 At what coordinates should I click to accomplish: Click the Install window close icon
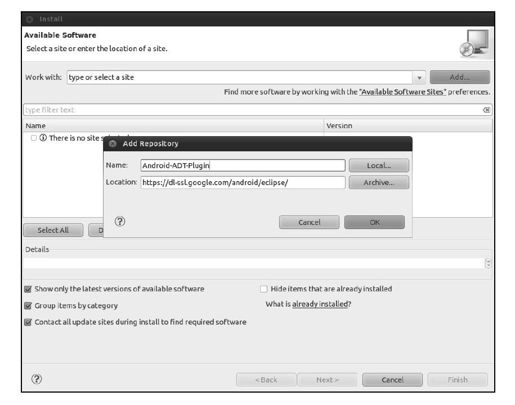(29, 19)
